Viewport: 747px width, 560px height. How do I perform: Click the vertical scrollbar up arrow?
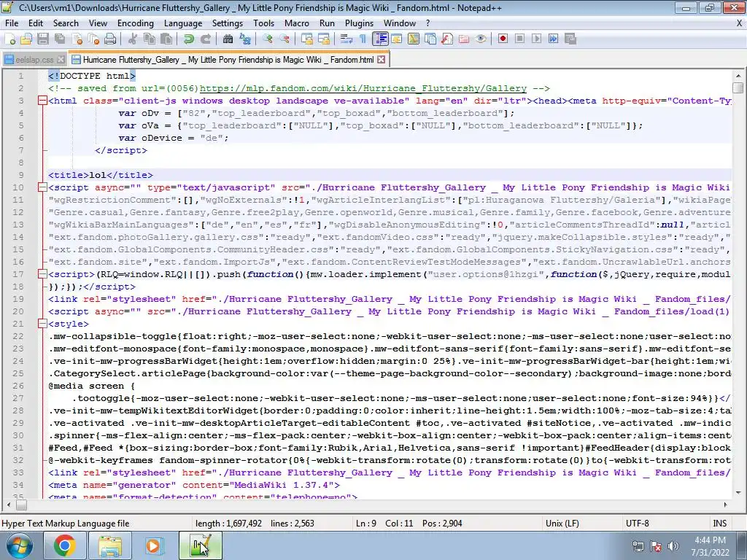pyautogui.click(x=738, y=76)
